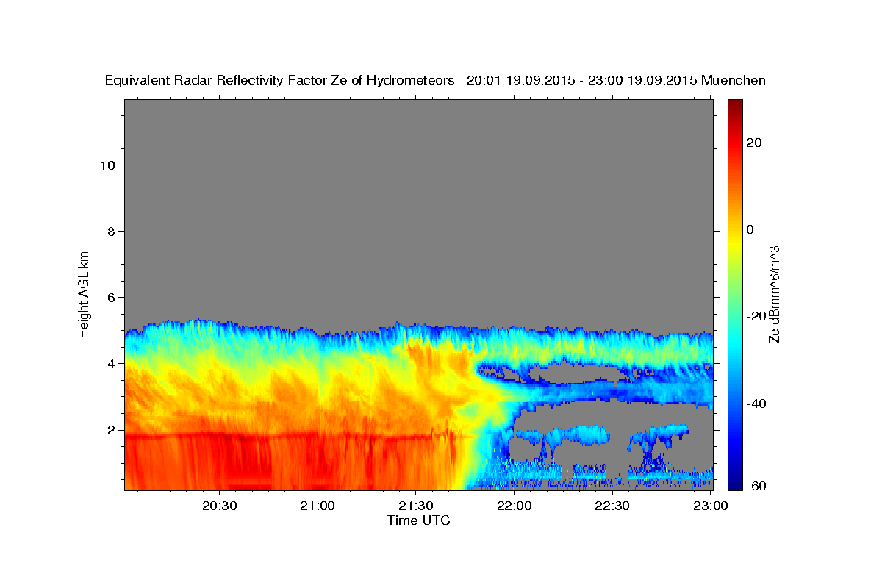Screen dimensions: 882x588
Task: Click the date range text '20:01 19.09.2015 - 23:00 19.09.2015 Muenchen'
Action: [616, 81]
